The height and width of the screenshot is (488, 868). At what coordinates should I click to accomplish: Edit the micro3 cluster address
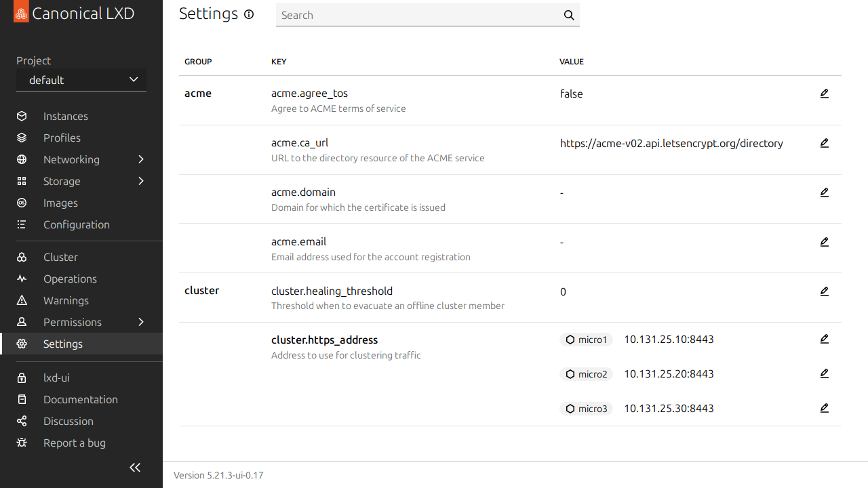pos(824,408)
